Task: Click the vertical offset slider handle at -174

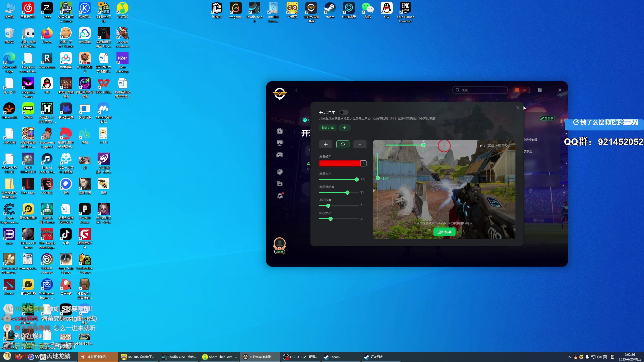Action: click(x=378, y=178)
